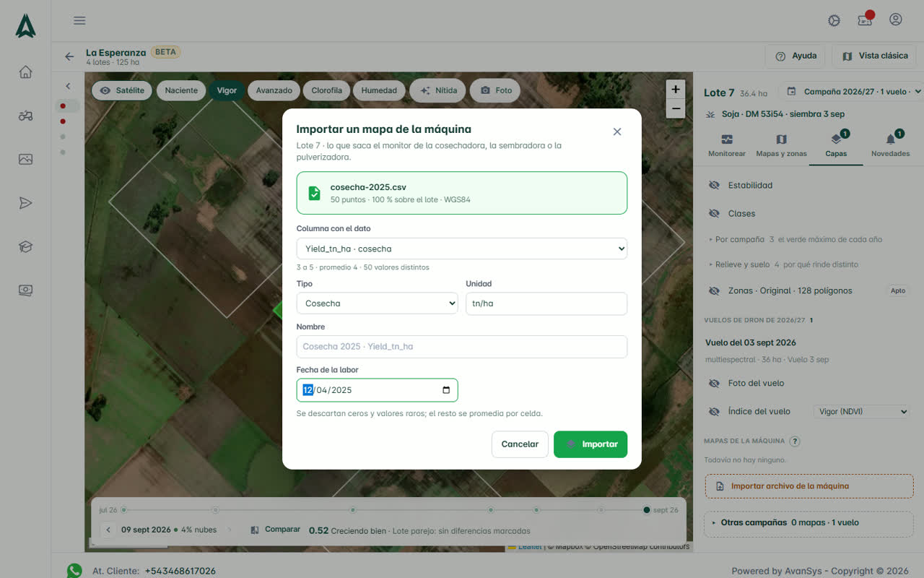Open the tractor machinery sidebar icon
This screenshot has width=924, height=578.
25,116
